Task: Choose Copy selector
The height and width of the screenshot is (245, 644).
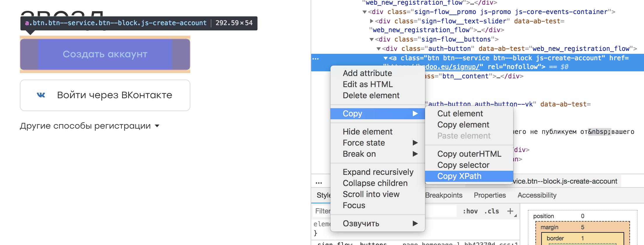Action: (x=469, y=165)
